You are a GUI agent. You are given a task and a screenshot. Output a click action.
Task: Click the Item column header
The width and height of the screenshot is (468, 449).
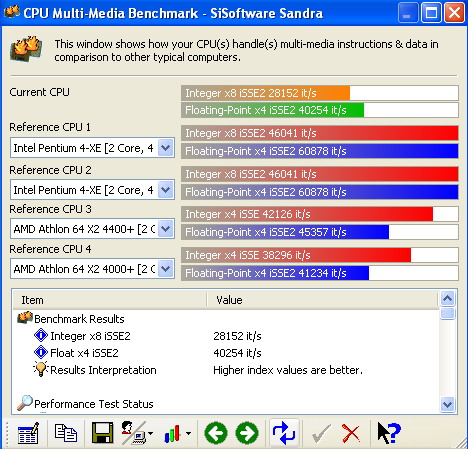(x=109, y=300)
